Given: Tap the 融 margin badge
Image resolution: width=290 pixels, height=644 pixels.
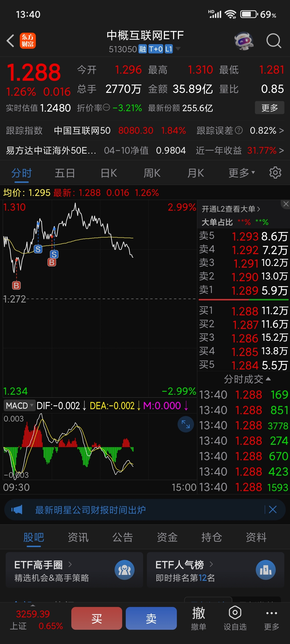Looking at the screenshot, I should 143,49.
